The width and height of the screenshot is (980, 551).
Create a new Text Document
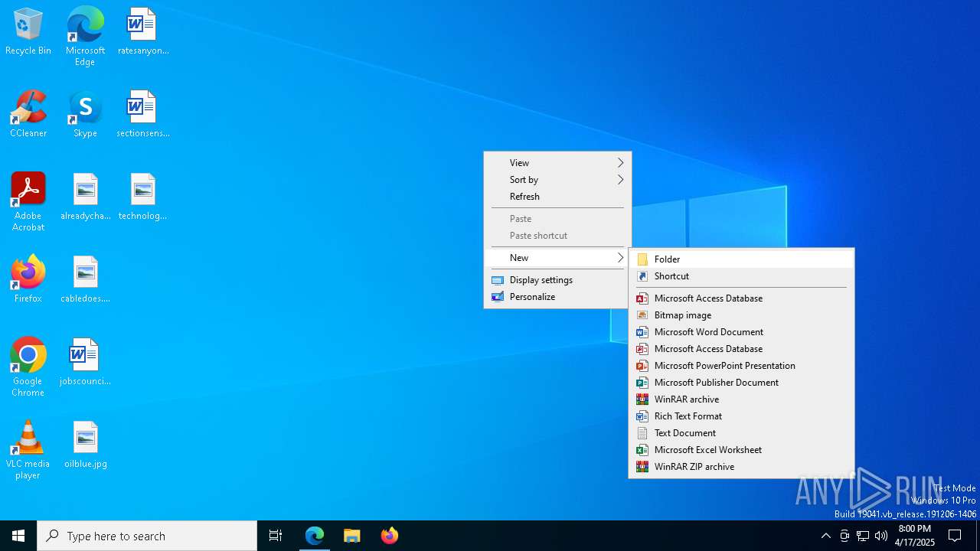tap(741, 433)
